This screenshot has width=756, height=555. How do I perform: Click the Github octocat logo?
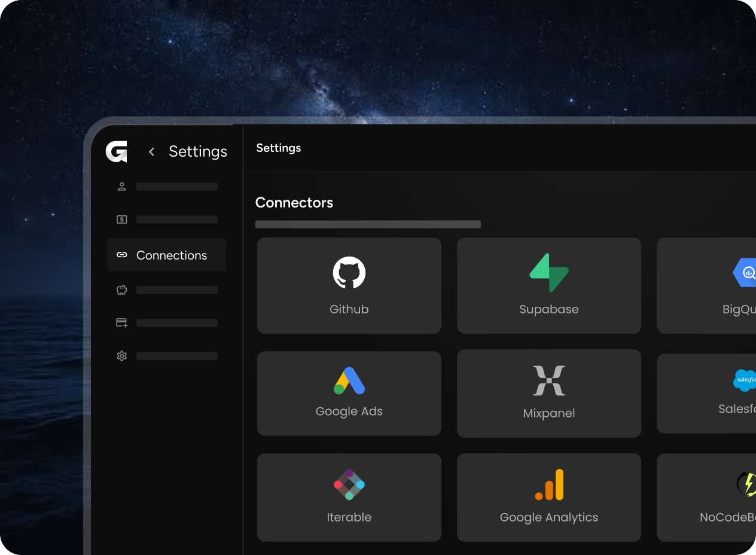click(349, 273)
